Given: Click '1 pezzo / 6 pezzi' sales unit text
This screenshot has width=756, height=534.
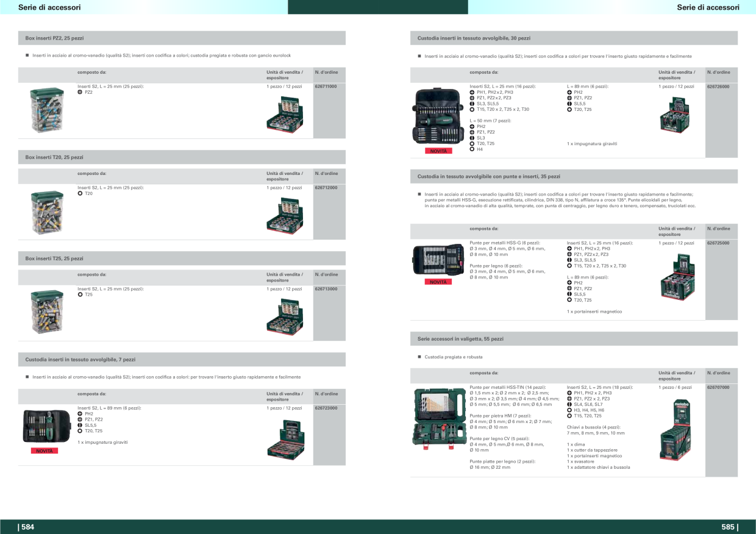Looking at the screenshot, I should 675,387.
